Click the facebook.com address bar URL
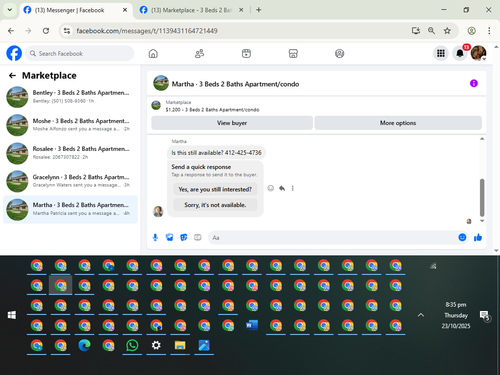 click(x=147, y=31)
